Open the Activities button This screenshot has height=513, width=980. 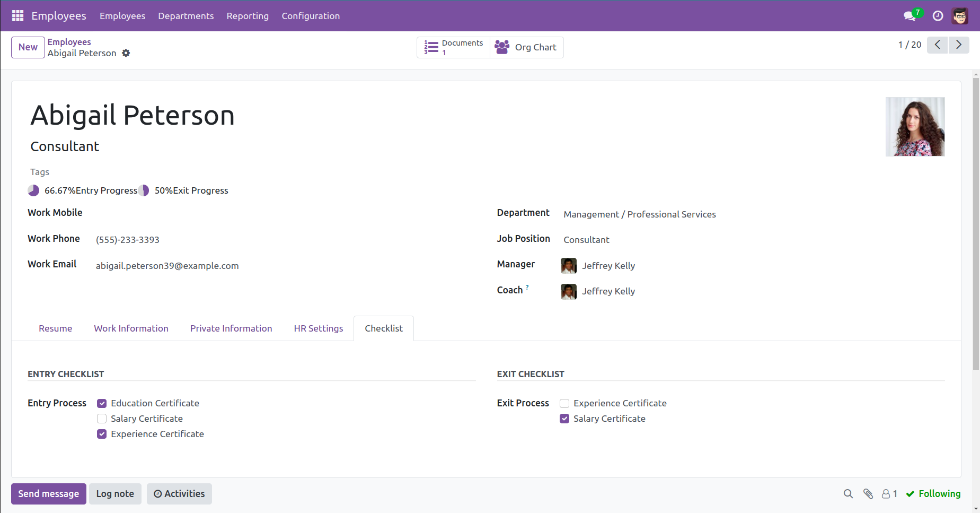click(x=179, y=494)
